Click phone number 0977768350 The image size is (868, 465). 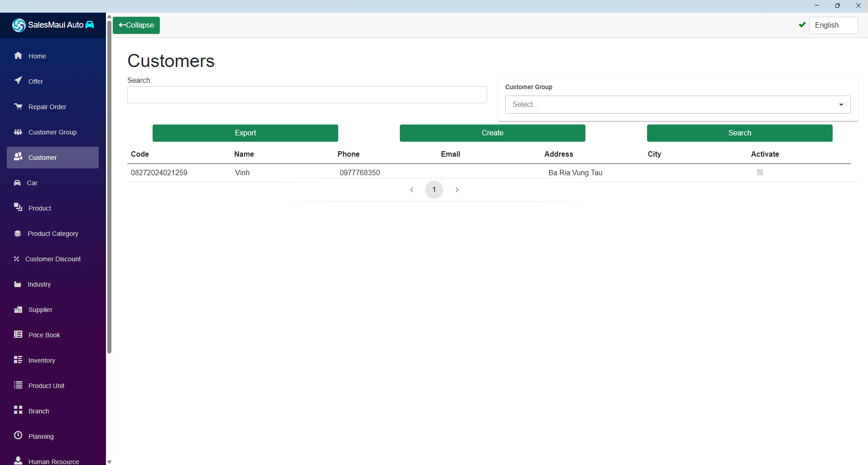360,173
